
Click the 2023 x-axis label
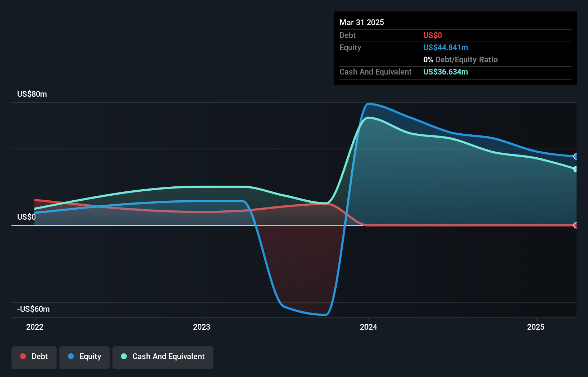pyautogui.click(x=202, y=327)
